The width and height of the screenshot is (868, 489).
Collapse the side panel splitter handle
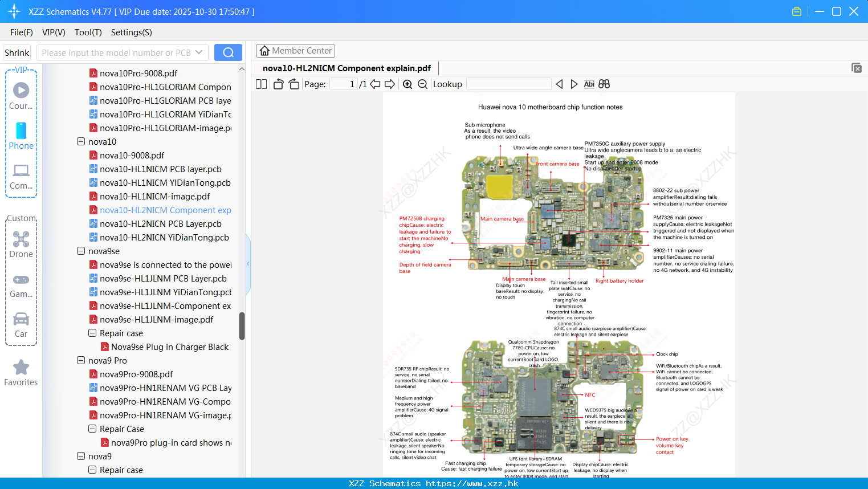pyautogui.click(x=248, y=264)
